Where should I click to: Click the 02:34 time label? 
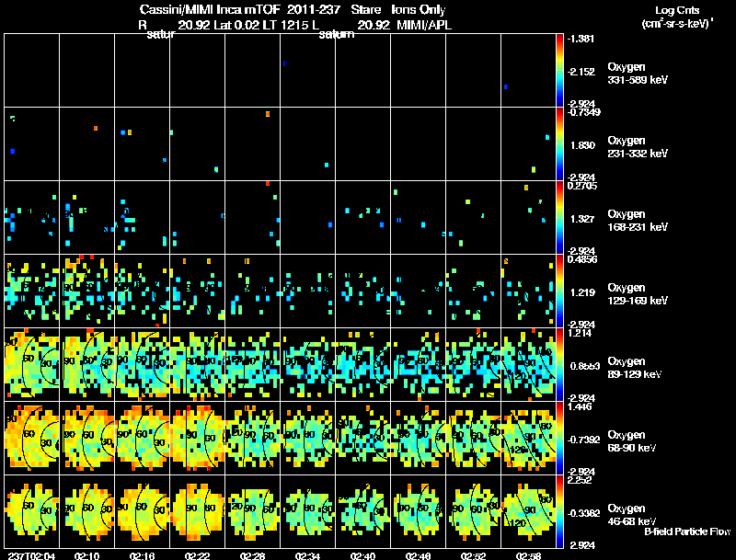(x=308, y=556)
